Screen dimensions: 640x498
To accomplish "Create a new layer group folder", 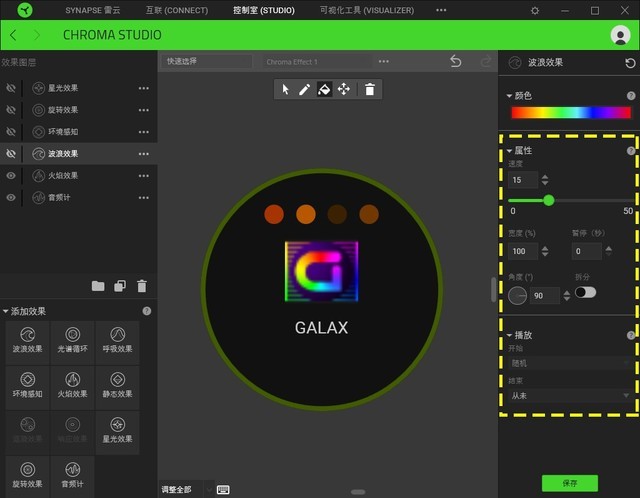I will [98, 286].
